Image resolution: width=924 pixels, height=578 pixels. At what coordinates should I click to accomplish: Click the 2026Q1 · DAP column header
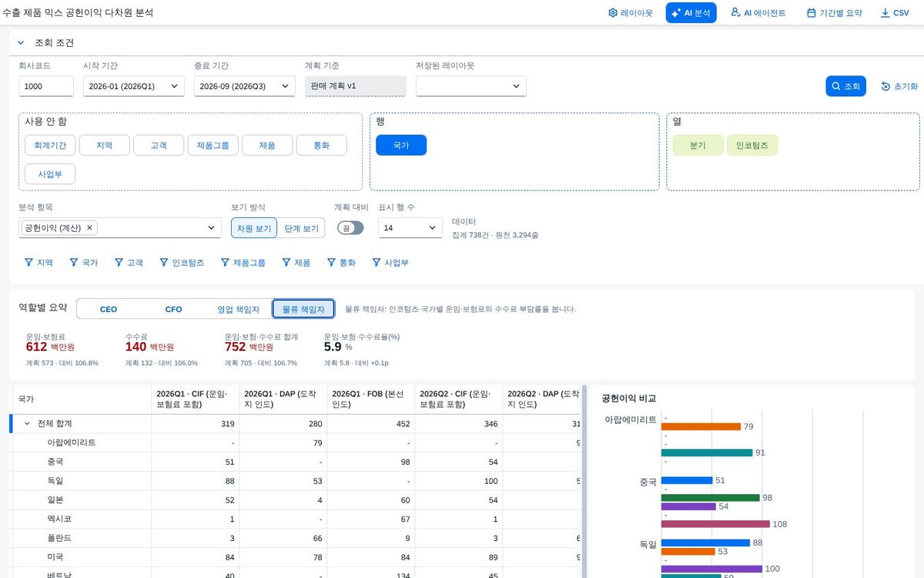click(x=283, y=399)
